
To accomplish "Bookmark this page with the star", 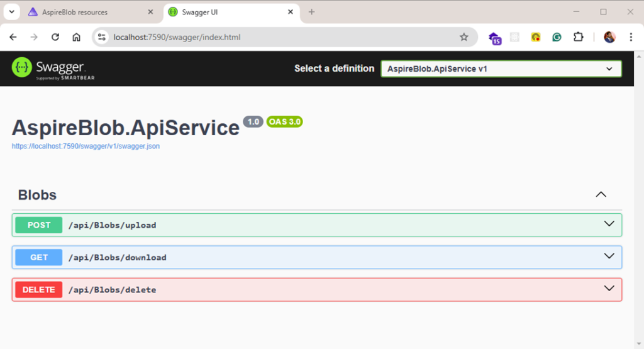I will coord(464,37).
